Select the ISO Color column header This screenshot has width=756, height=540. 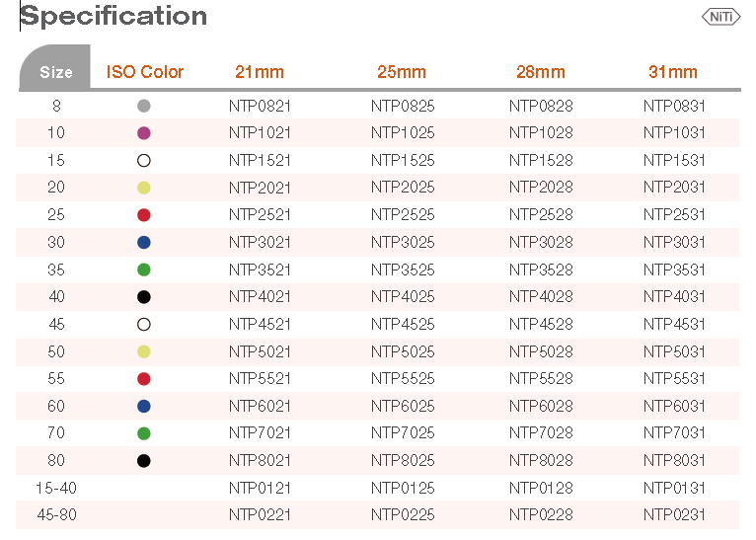click(x=145, y=72)
